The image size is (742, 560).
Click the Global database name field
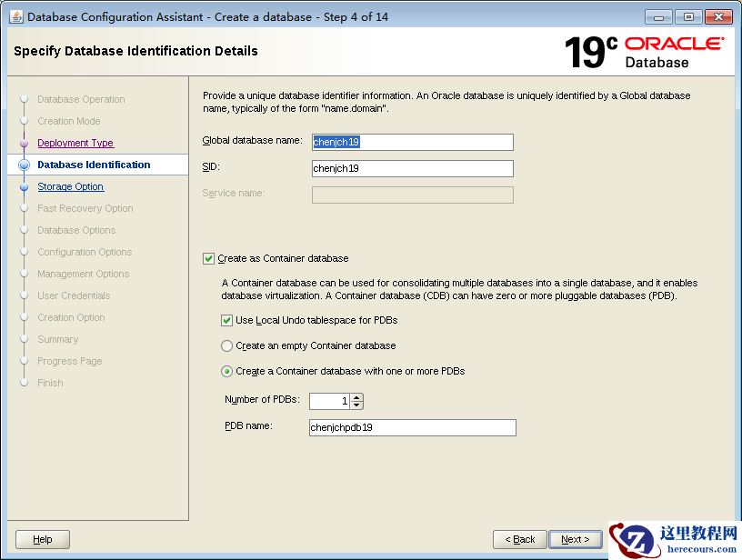(x=413, y=142)
